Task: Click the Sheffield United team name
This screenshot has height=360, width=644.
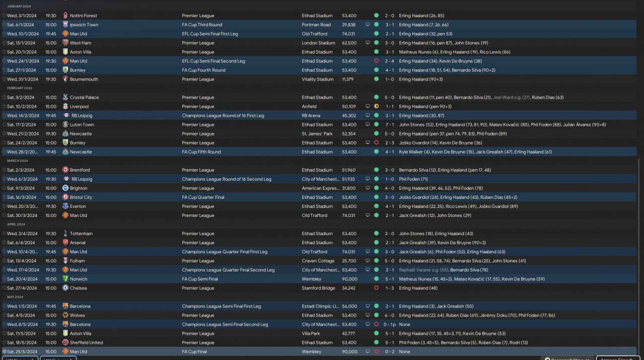Action: (x=86, y=342)
